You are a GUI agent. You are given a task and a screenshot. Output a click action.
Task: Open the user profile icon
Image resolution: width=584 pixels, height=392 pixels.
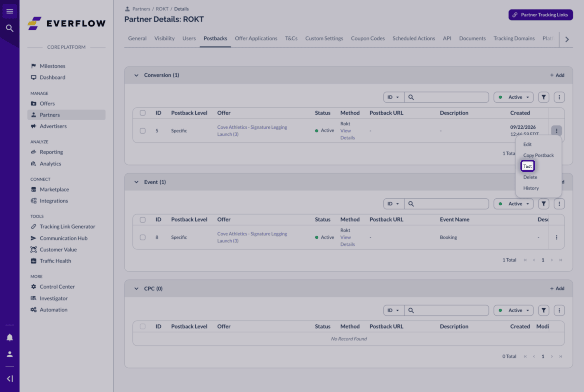point(10,354)
